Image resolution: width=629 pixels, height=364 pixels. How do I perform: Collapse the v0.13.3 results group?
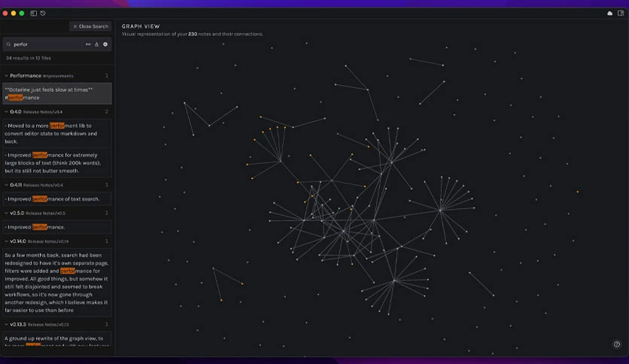click(7, 324)
